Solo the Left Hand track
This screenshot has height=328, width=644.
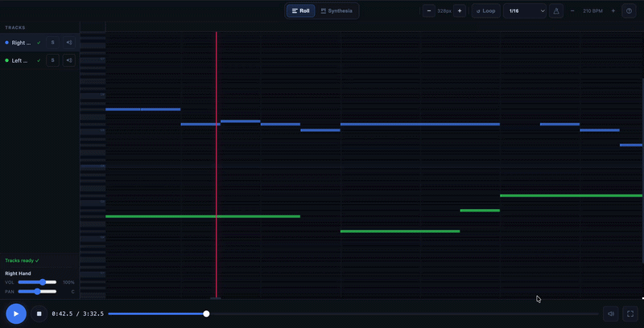52,60
